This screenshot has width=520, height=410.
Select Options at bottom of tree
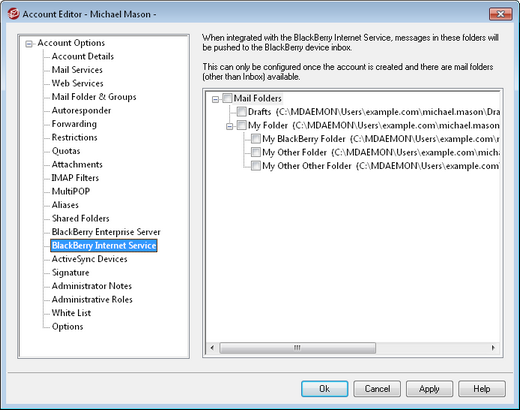pos(67,326)
